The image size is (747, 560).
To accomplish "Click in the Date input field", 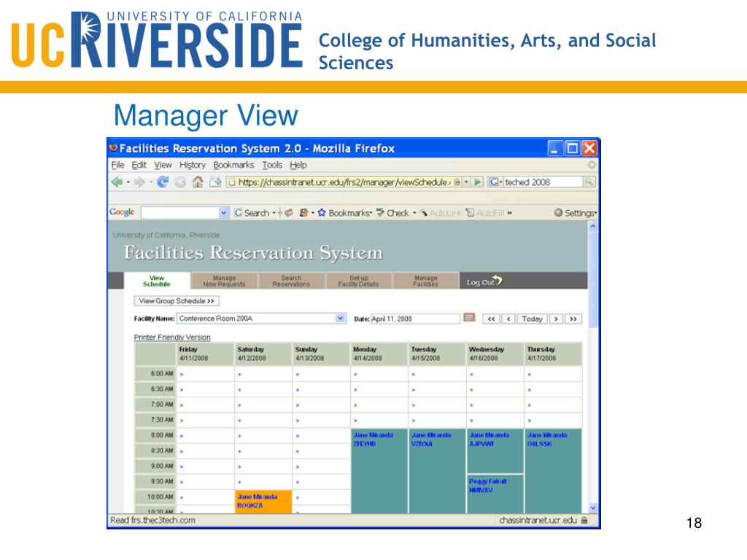I will pos(415,319).
